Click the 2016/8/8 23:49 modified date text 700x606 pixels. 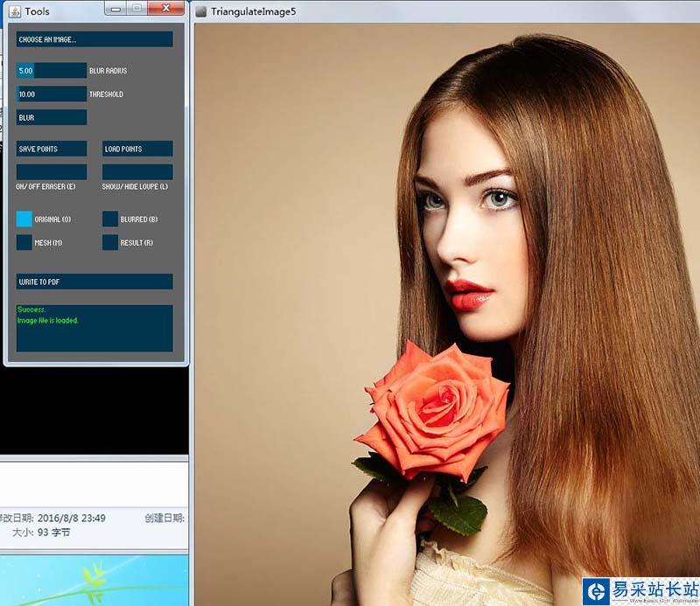72,518
